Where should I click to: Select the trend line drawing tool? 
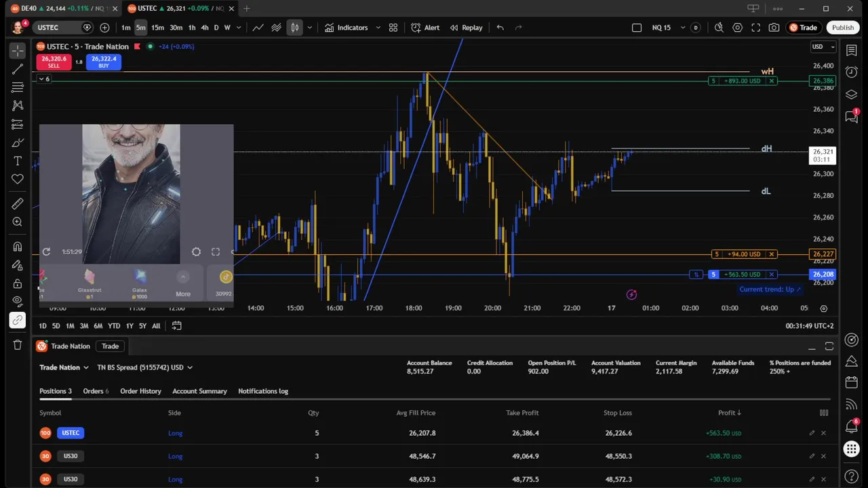(18, 69)
